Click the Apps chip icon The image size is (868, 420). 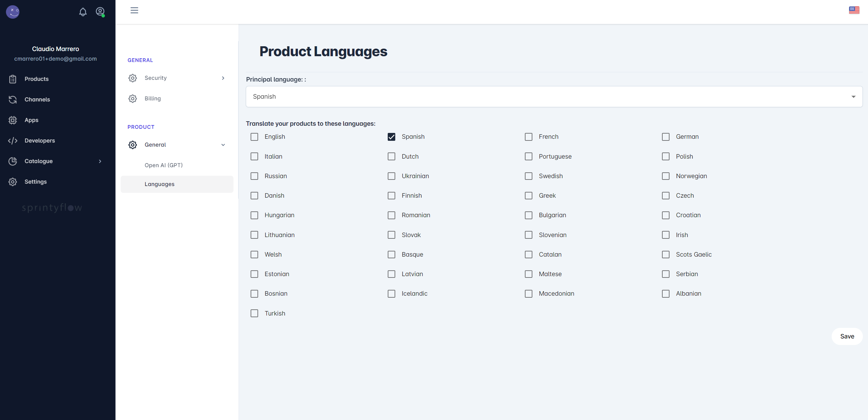tap(13, 120)
